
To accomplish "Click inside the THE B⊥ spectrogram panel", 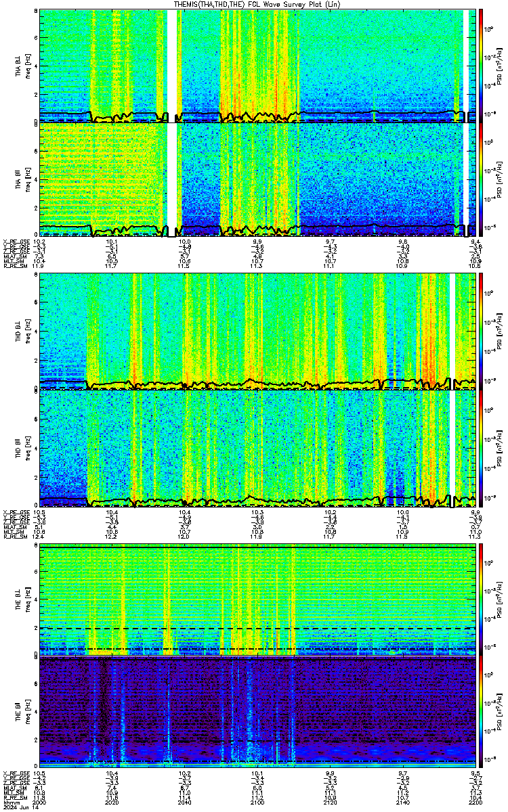I will (257, 600).
